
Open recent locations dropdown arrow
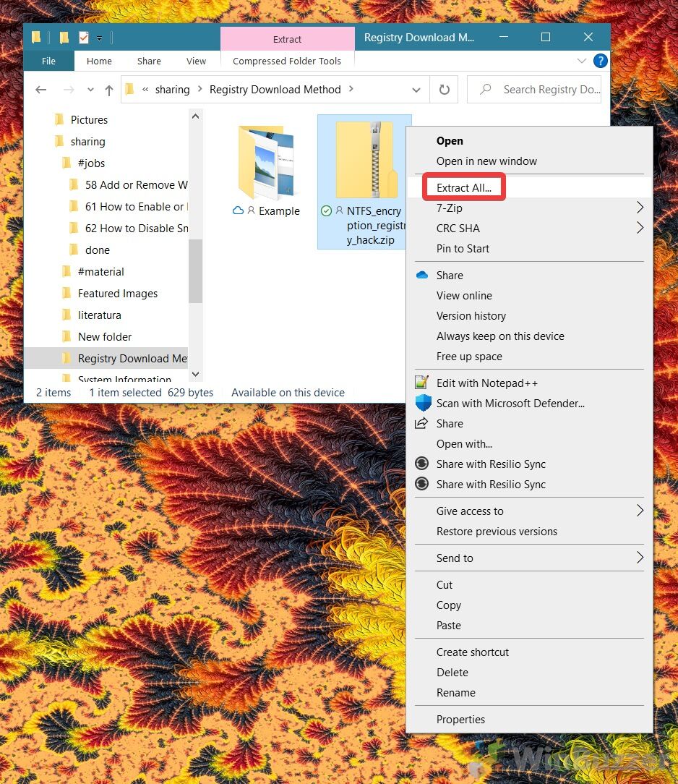click(x=90, y=90)
